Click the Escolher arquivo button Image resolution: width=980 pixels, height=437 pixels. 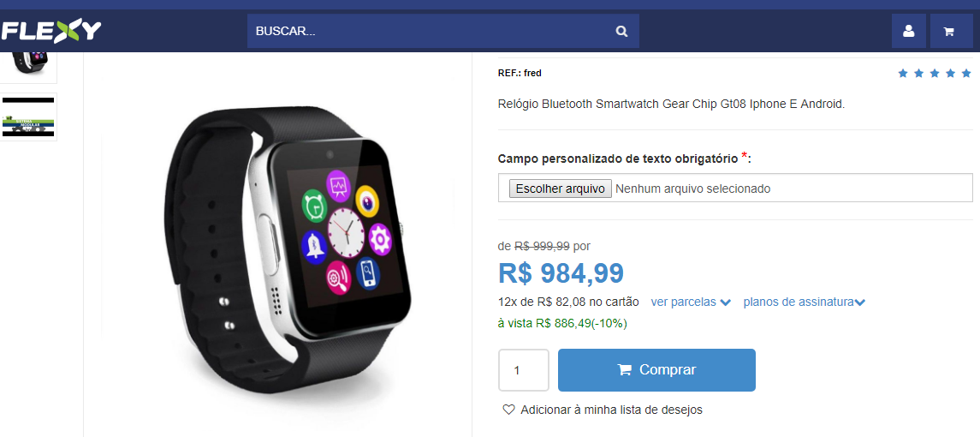(x=561, y=189)
